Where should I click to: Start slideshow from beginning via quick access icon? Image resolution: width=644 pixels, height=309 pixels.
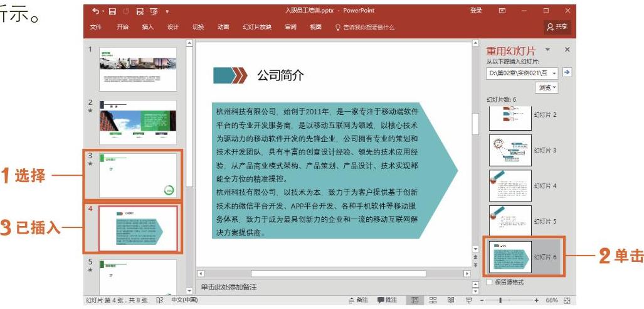(154, 11)
